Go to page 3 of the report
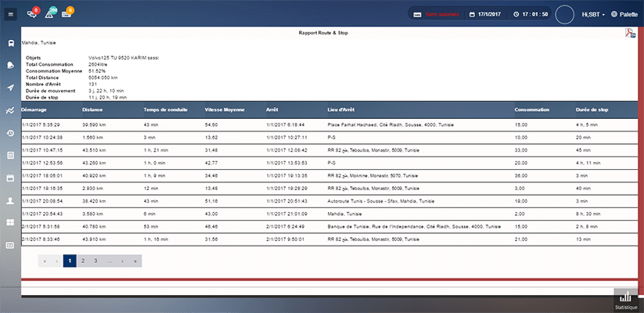 95,261
